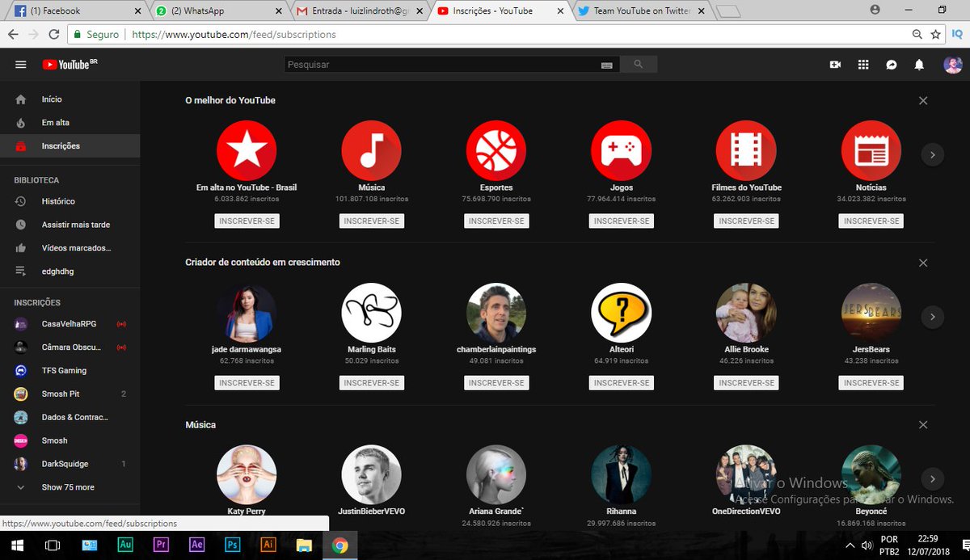
Task: Open the JersBears channel avatar
Action: (871, 313)
